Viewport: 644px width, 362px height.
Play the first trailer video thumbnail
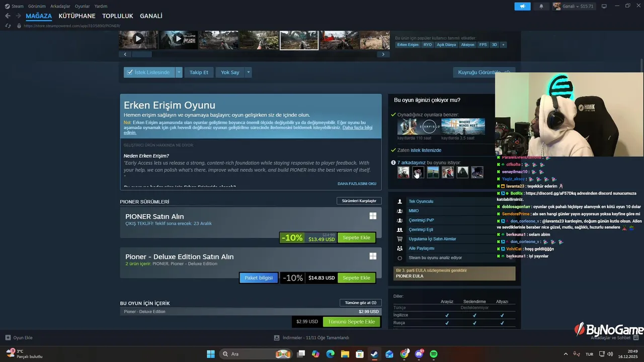pos(138,40)
